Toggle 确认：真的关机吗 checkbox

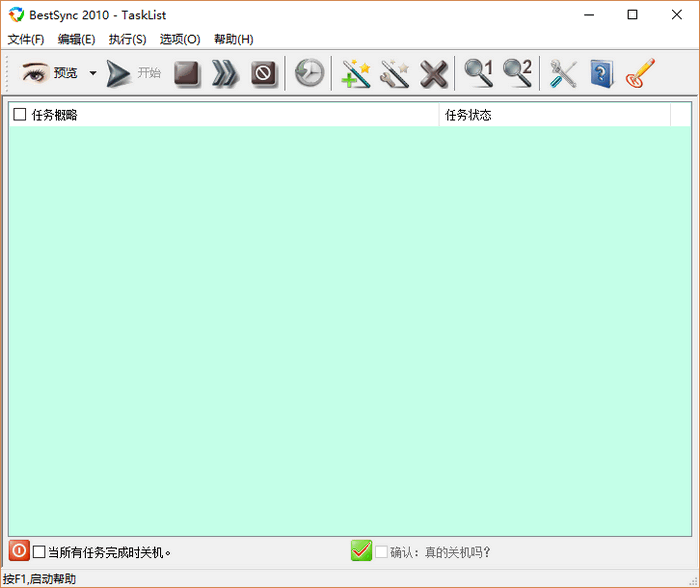(381, 552)
